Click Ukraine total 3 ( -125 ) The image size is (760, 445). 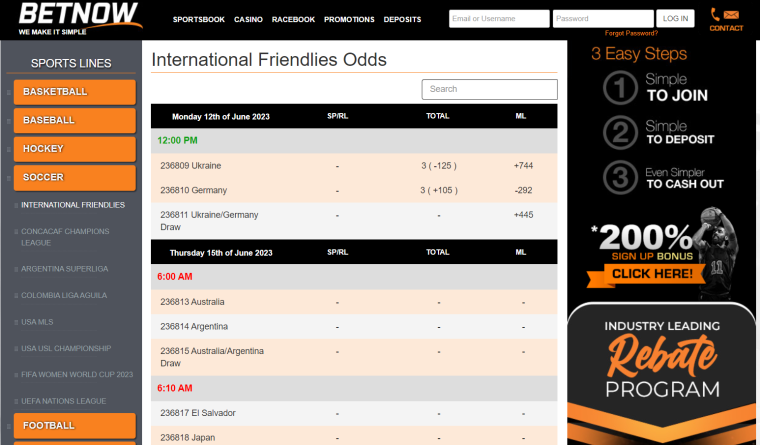(x=439, y=166)
